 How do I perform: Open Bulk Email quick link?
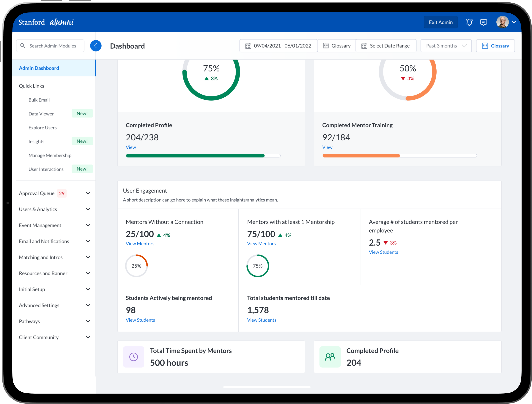[39, 100]
